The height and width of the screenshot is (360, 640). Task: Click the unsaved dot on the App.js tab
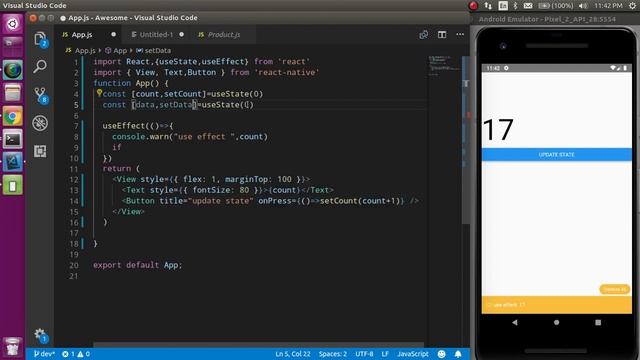[113, 35]
